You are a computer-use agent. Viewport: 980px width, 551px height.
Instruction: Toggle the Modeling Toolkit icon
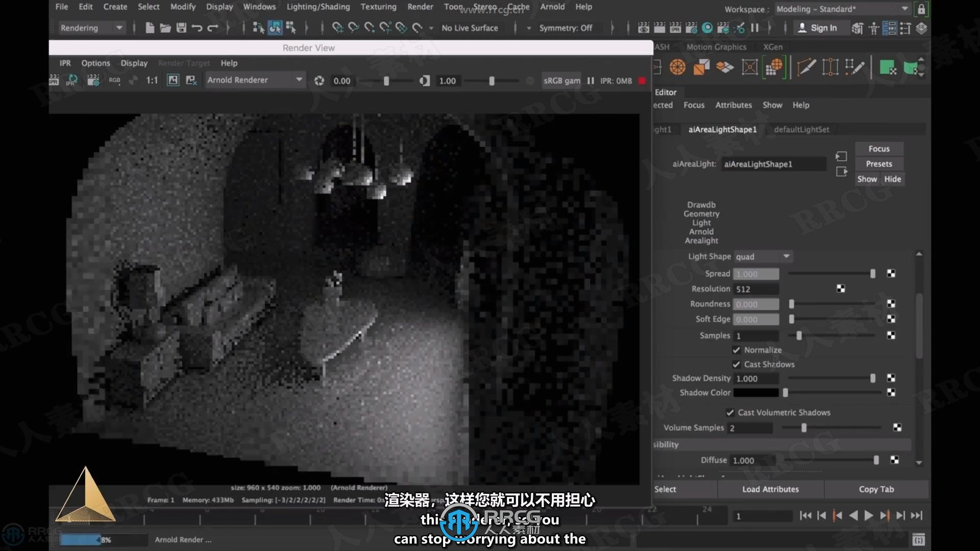tap(857, 28)
